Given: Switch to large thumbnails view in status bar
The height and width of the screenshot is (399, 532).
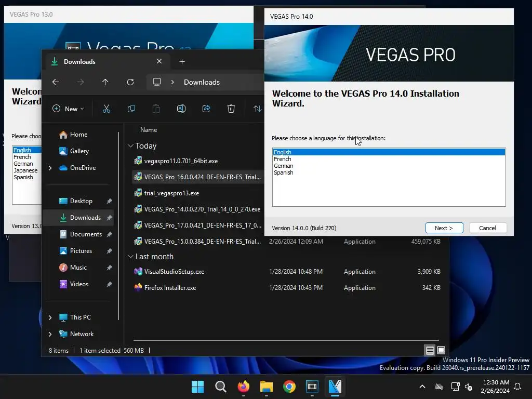Looking at the screenshot, I should click(x=441, y=350).
